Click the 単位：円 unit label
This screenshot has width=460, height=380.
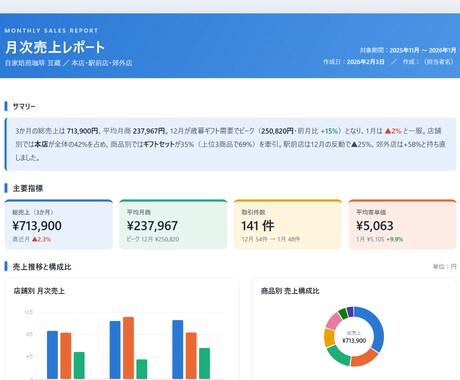(x=444, y=267)
